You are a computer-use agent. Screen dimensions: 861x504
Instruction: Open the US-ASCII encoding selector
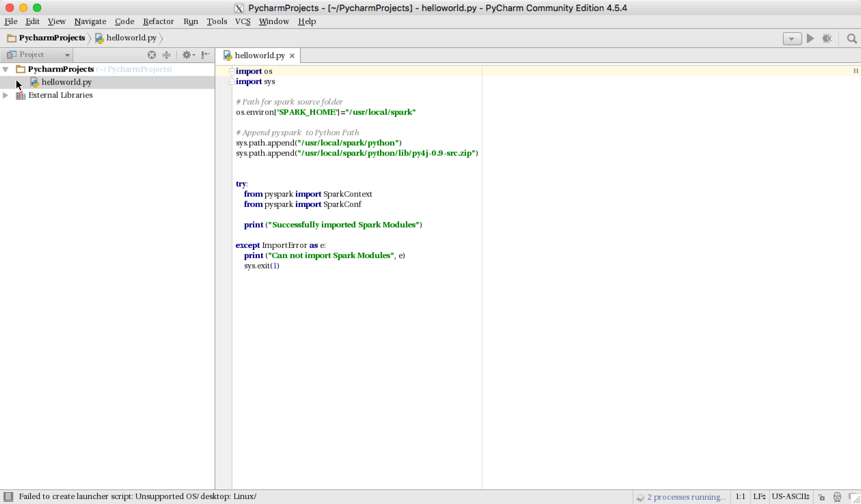[x=790, y=497]
